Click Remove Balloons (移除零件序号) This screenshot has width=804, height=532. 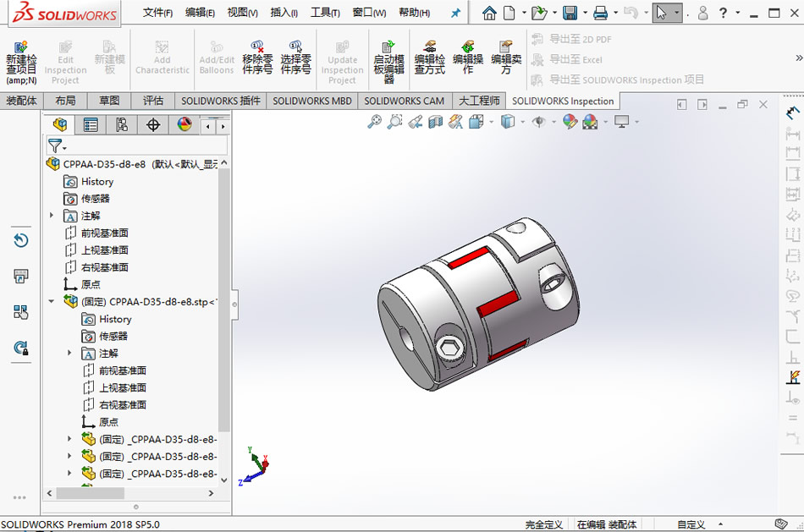[x=257, y=58]
